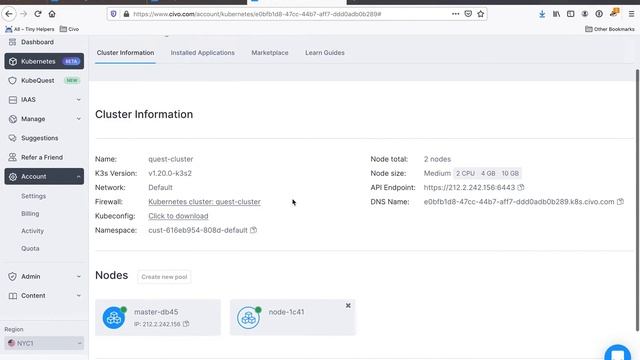Image resolution: width=640 pixels, height=360 pixels.
Task: Open the Library icon in toolbar
Action: 556,14
